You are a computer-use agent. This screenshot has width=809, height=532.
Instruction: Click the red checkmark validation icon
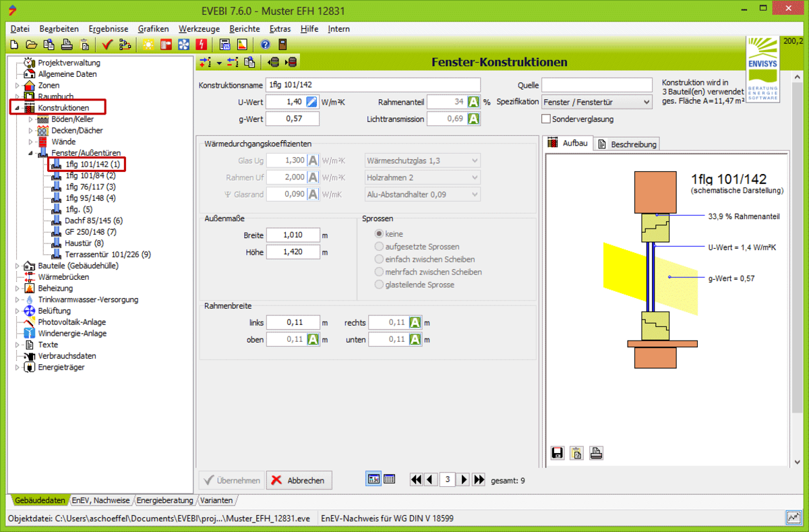(x=107, y=45)
